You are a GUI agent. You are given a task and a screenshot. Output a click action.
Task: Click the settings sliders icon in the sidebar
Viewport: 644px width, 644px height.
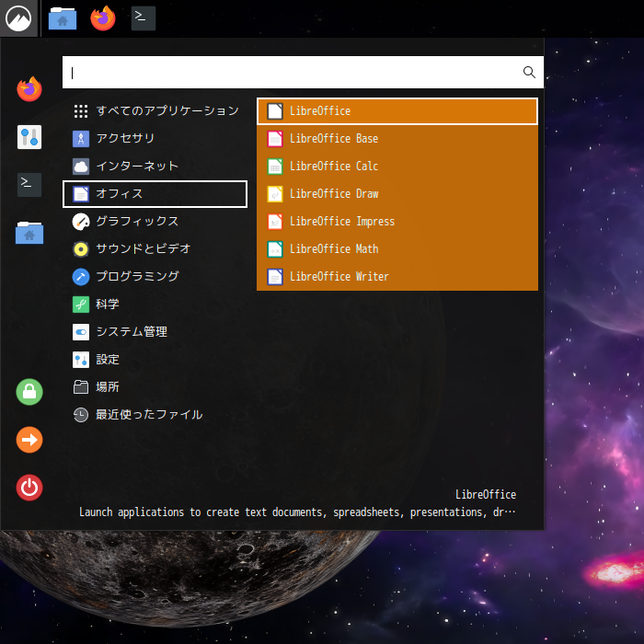[29, 137]
